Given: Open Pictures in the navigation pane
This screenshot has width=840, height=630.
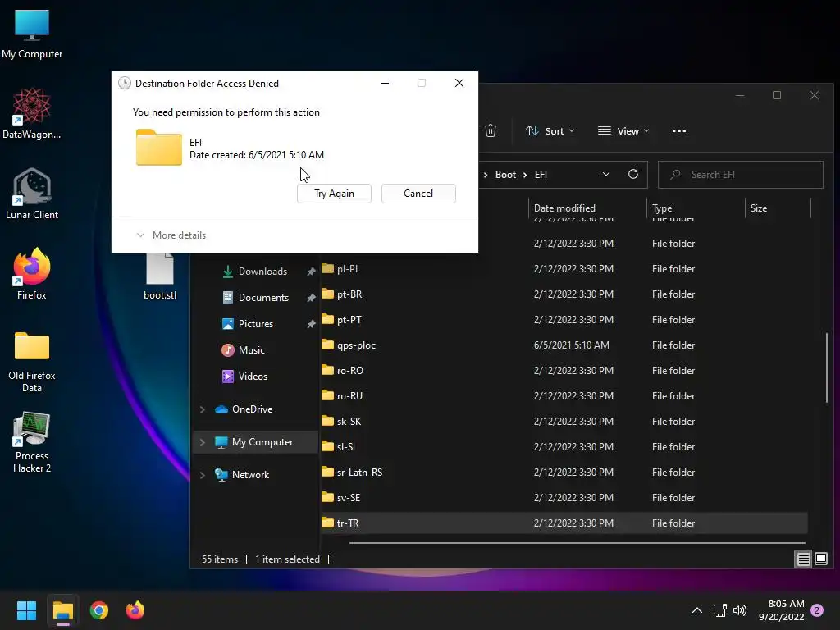Looking at the screenshot, I should 256,324.
